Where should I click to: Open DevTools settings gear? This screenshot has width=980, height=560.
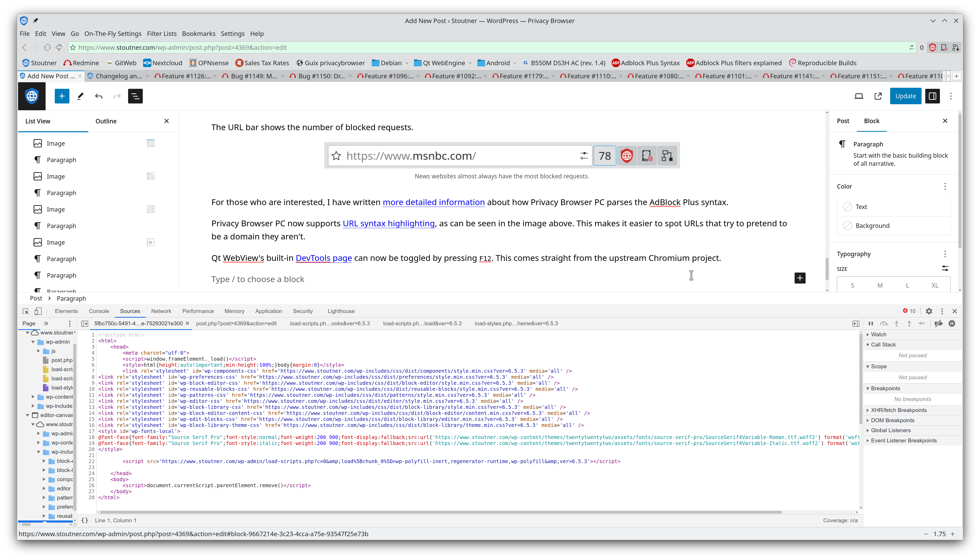(x=929, y=311)
